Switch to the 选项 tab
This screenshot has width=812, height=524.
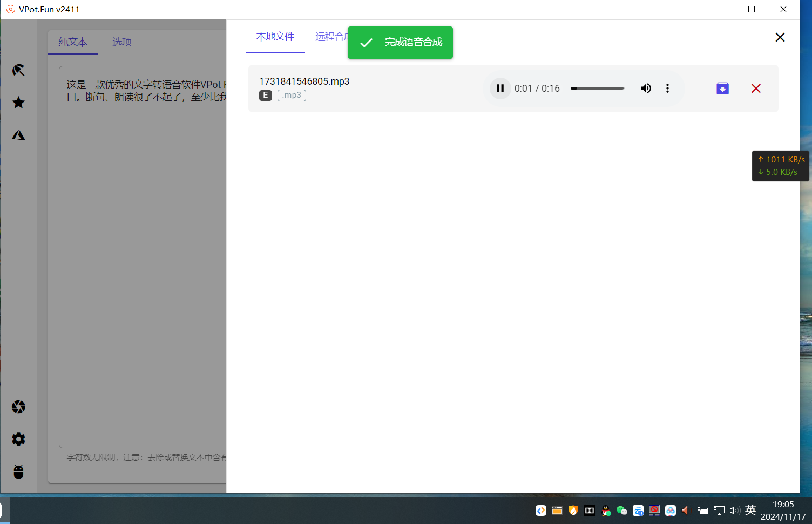click(122, 42)
